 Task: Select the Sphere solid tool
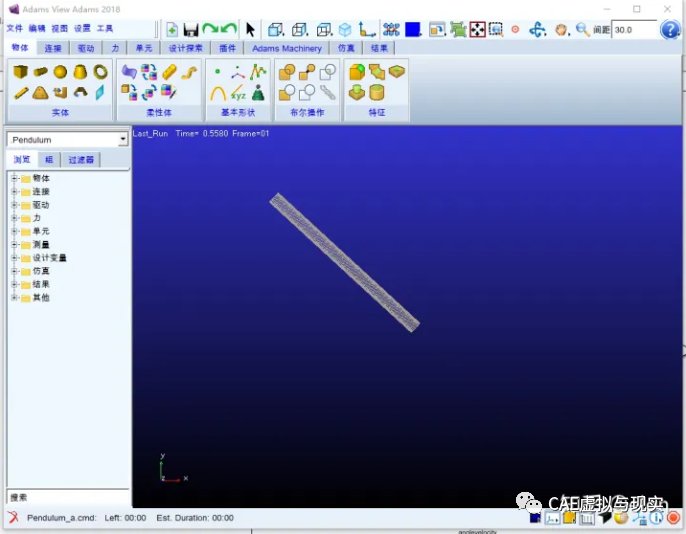60,71
